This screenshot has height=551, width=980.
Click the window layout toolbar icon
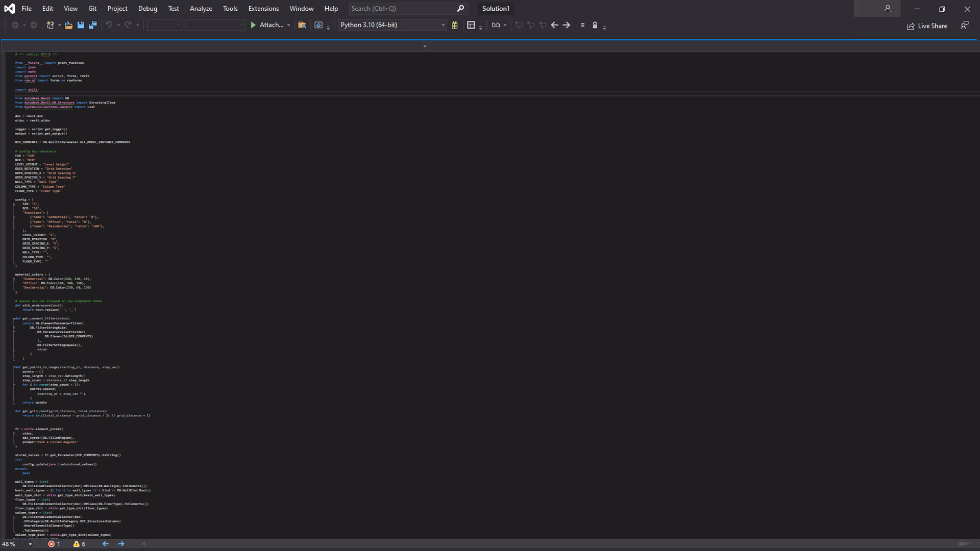pos(471,25)
